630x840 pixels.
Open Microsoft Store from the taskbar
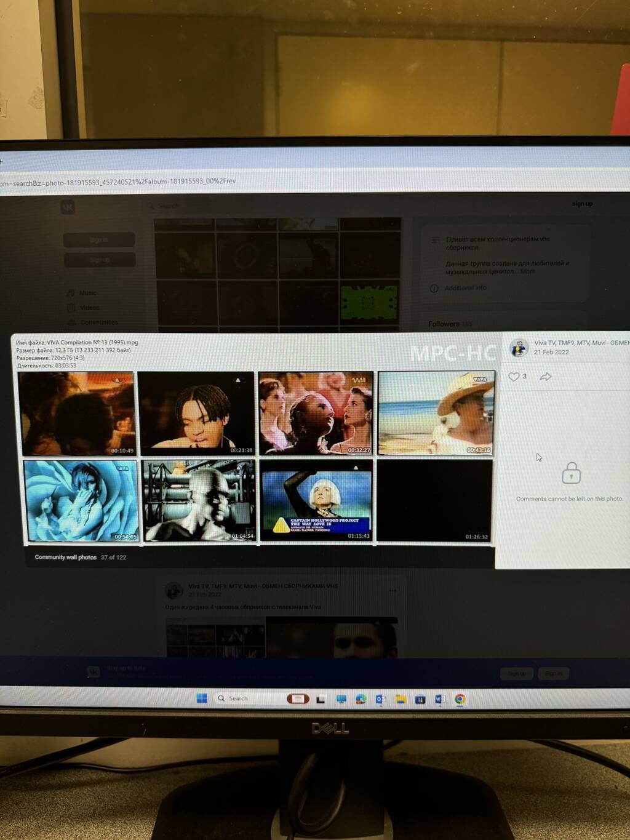point(420,699)
